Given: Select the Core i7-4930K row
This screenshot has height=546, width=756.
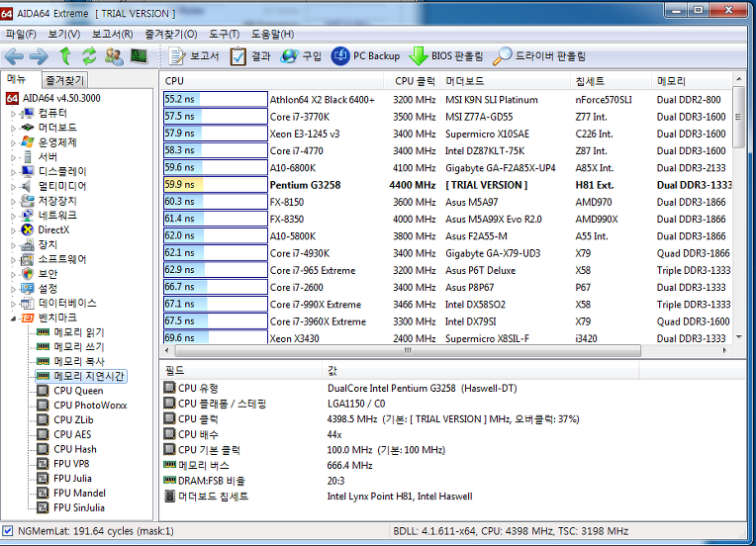Looking at the screenshot, I should [x=447, y=253].
